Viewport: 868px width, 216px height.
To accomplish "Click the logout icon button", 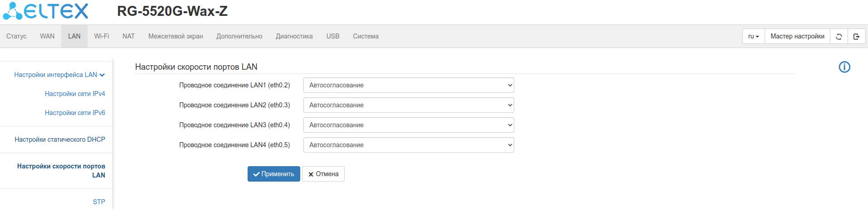I will 856,37.
